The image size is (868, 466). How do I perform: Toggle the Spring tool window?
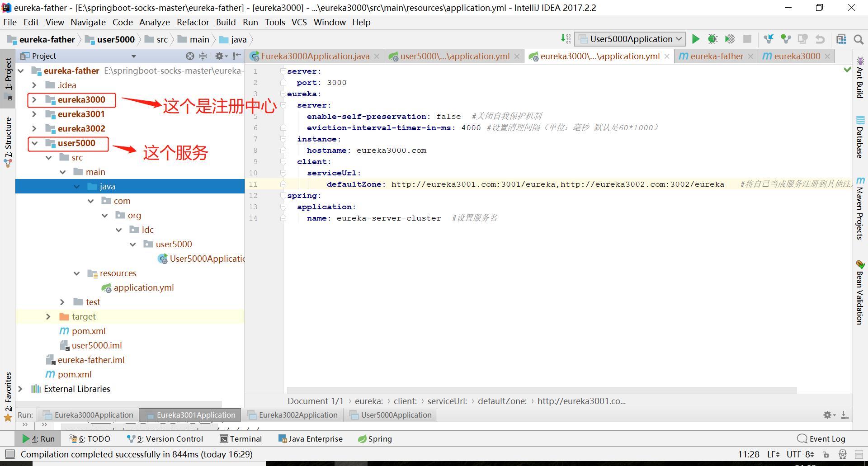pos(375,439)
